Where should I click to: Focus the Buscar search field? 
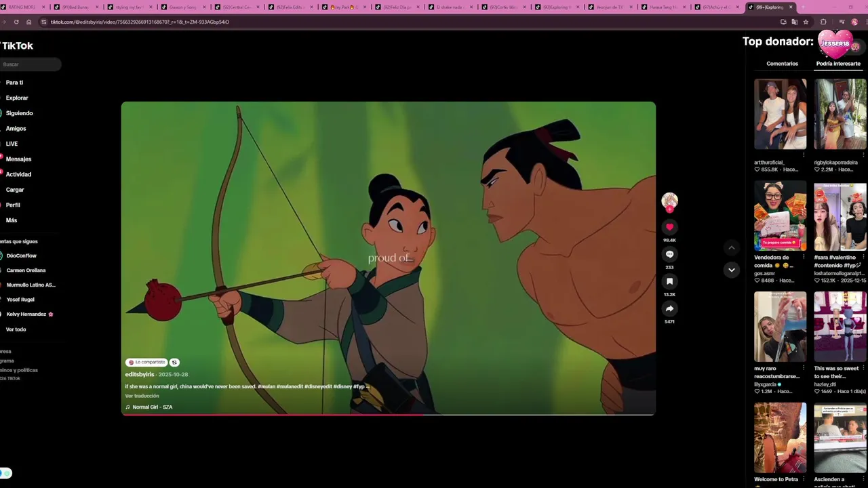[x=31, y=64]
